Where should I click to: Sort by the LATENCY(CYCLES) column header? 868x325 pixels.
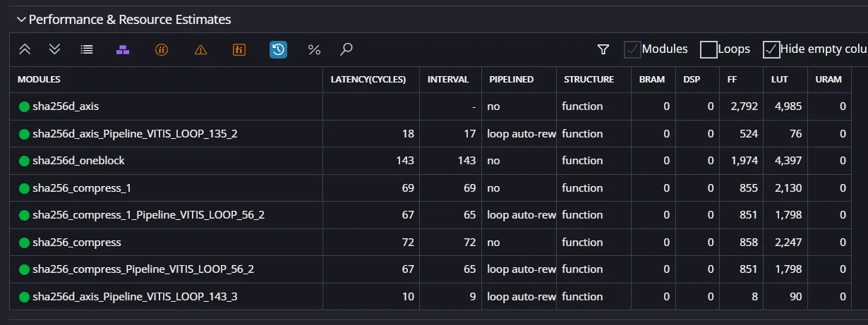pos(368,80)
